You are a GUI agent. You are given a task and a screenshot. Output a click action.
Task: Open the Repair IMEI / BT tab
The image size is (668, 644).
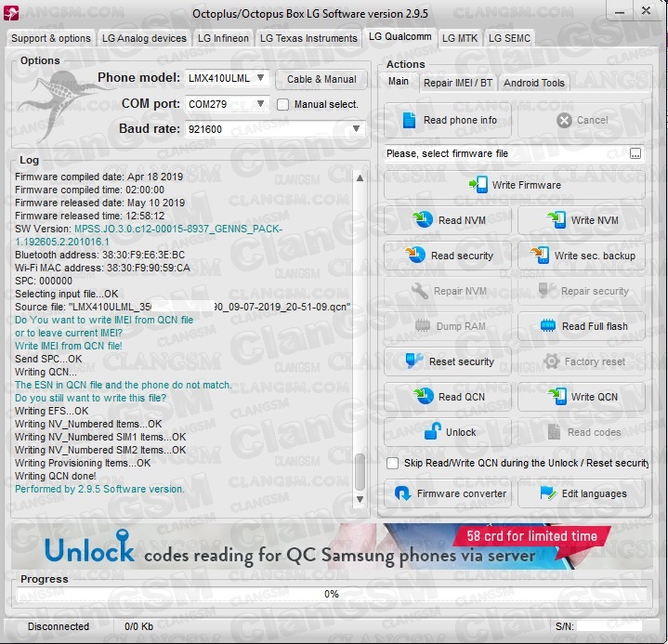tap(457, 83)
